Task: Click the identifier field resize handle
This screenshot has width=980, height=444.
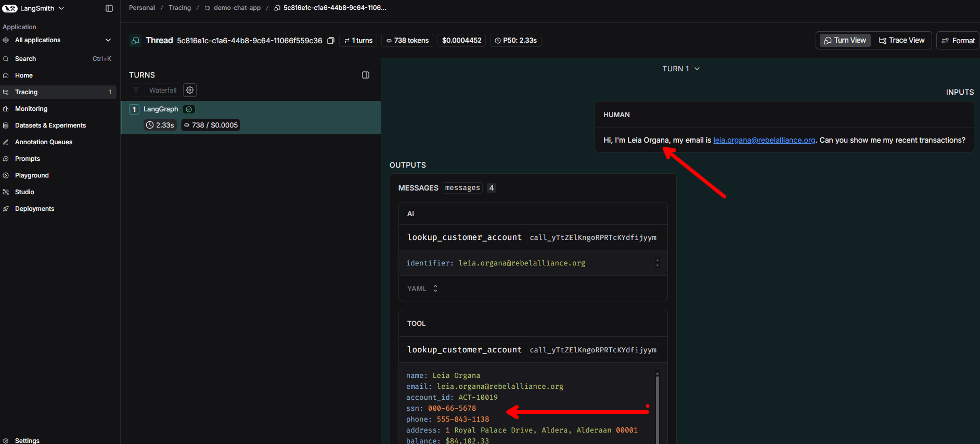Action: coord(657,263)
